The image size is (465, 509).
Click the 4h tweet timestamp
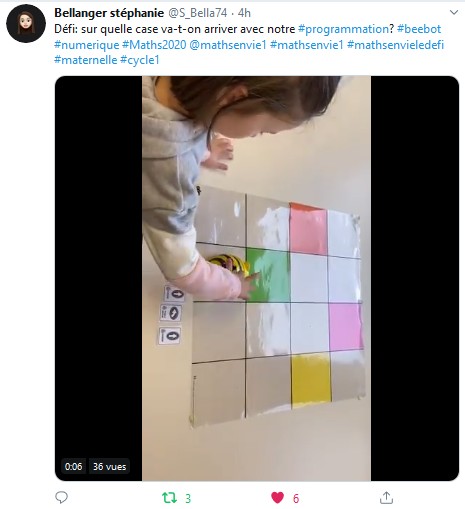point(244,13)
